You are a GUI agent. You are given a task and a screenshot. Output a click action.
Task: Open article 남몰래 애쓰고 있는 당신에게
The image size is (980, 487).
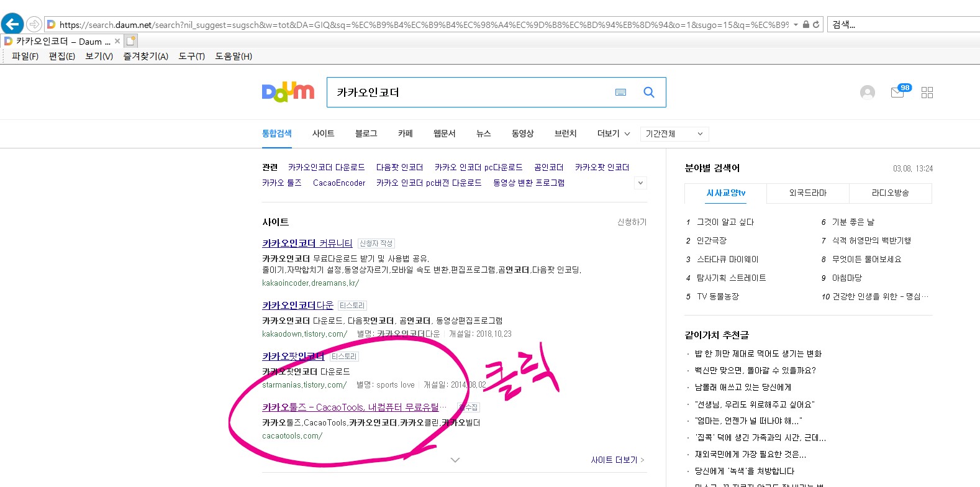click(743, 387)
